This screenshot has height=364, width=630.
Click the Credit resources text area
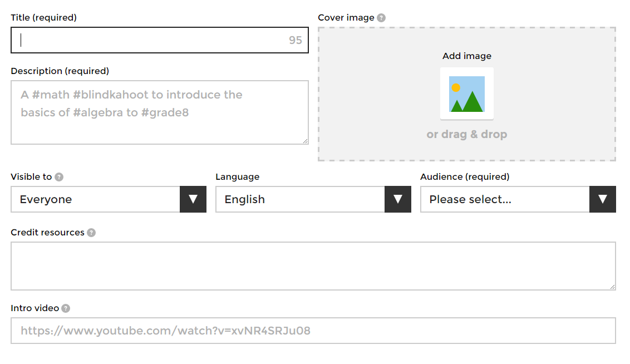coord(313,266)
